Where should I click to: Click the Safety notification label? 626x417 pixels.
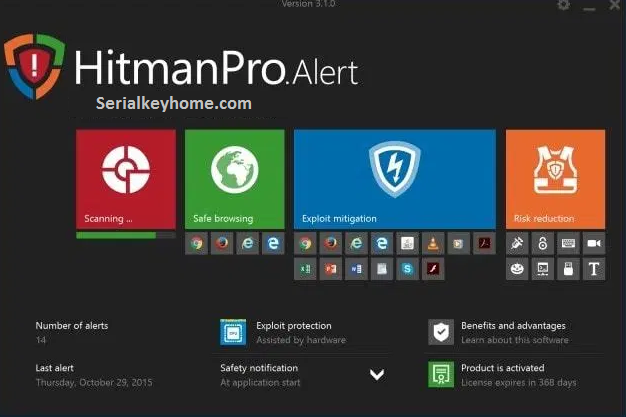point(259,368)
